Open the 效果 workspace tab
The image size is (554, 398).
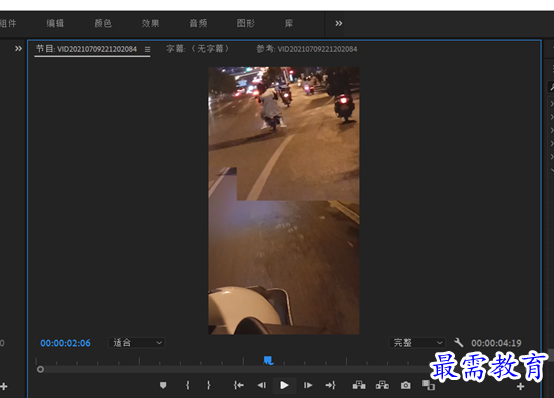(x=151, y=23)
